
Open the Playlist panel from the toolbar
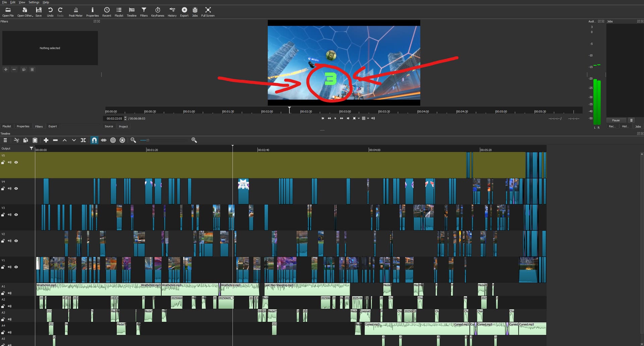point(119,12)
